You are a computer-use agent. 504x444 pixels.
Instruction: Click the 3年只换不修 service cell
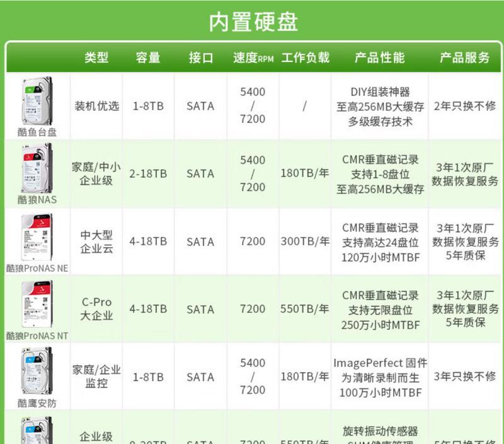tap(465, 376)
